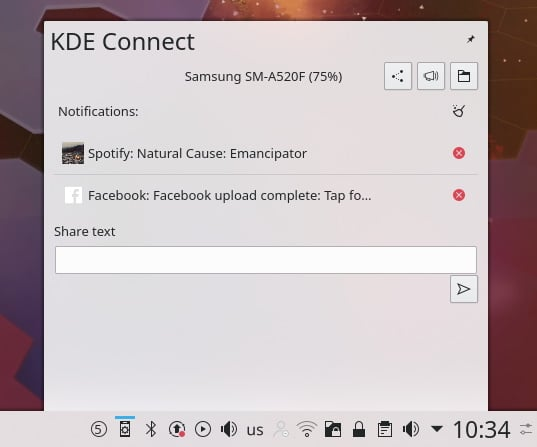Click the Spotify album art thumbnail

pos(73,153)
